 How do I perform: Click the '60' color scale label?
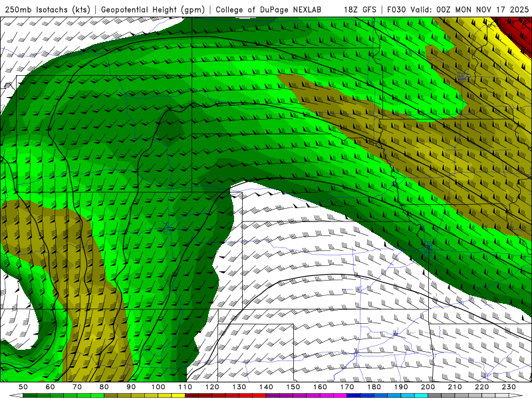click(x=51, y=387)
